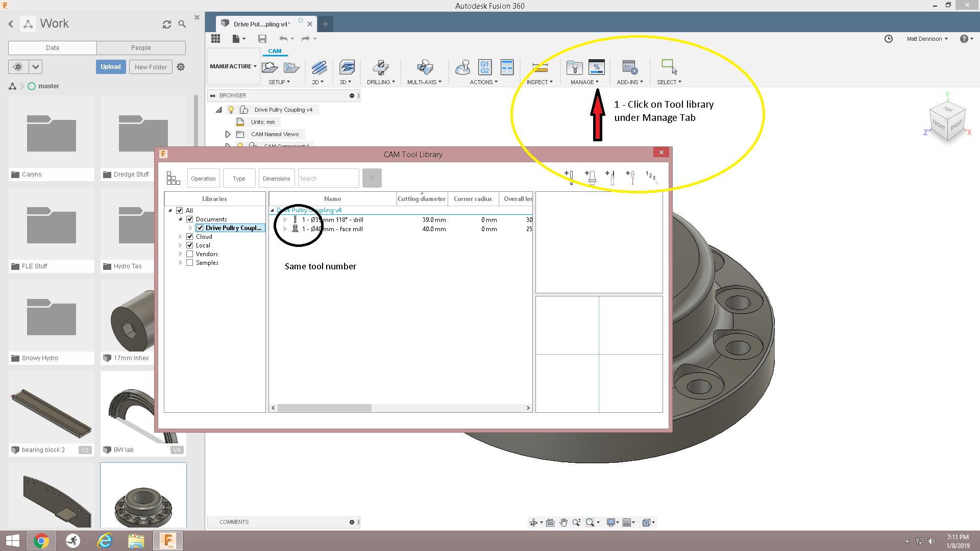The height and width of the screenshot is (551, 980).
Task: Click the Tool Library Search field
Action: tap(328, 179)
